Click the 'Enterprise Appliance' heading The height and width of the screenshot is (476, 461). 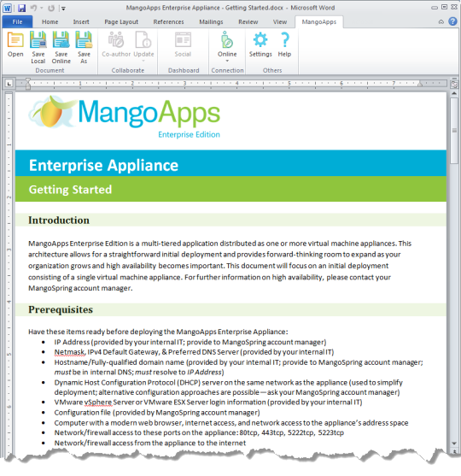point(103,166)
